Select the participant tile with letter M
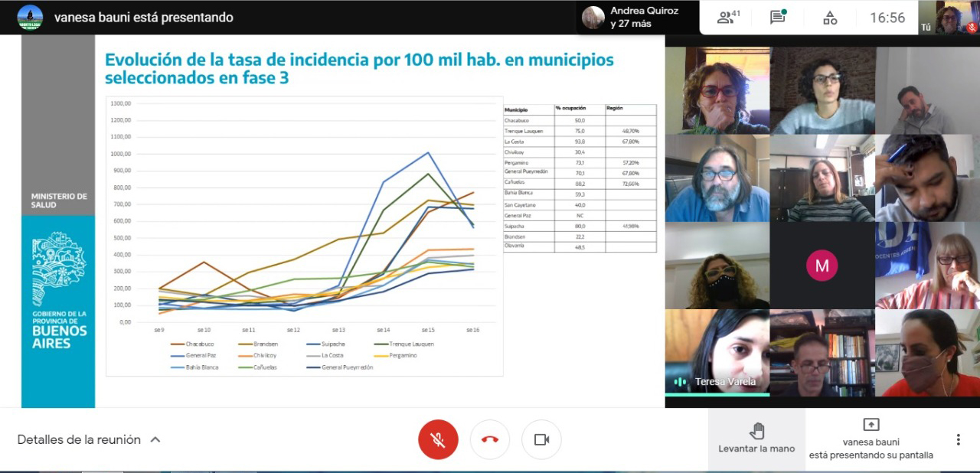This screenshot has width=980, height=473. click(822, 266)
